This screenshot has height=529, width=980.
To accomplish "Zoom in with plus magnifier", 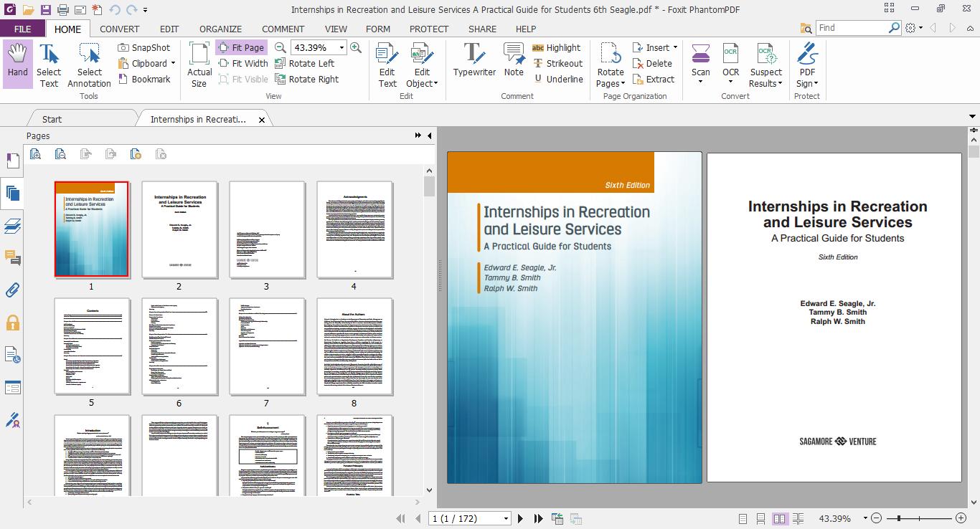I will (x=356, y=47).
